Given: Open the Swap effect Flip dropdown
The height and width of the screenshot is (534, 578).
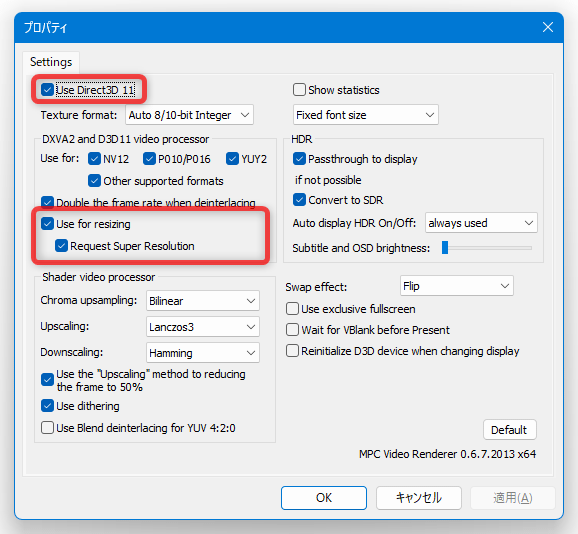Looking at the screenshot, I should (457, 286).
